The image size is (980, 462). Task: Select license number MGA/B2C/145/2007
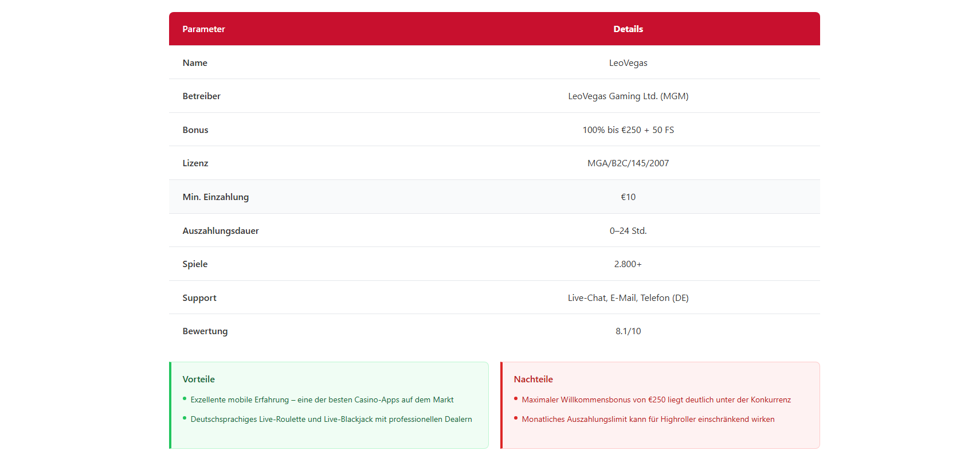click(628, 163)
